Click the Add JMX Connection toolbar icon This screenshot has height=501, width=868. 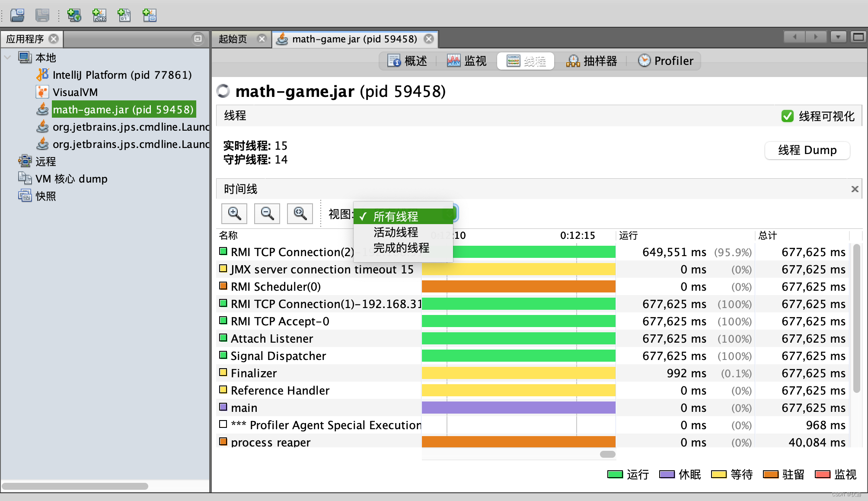click(99, 16)
